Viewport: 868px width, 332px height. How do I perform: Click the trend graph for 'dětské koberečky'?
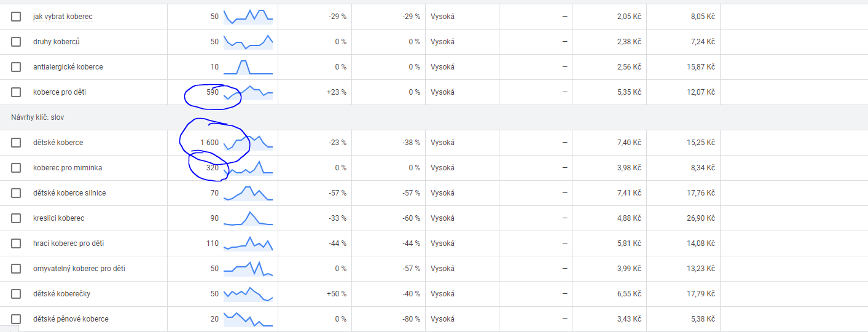pos(248,294)
